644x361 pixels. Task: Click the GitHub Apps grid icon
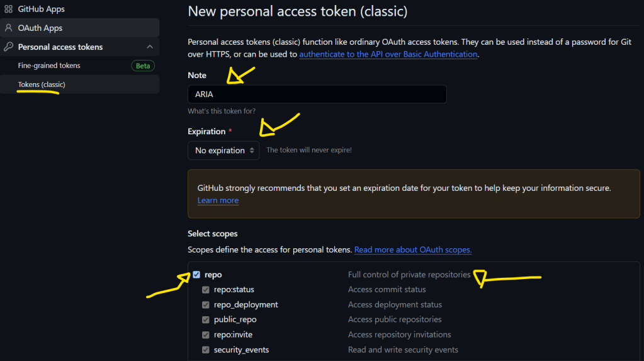pyautogui.click(x=8, y=9)
